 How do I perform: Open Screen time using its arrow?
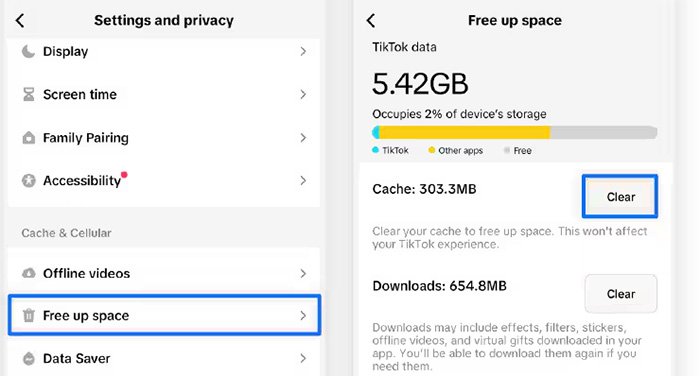coord(303,94)
